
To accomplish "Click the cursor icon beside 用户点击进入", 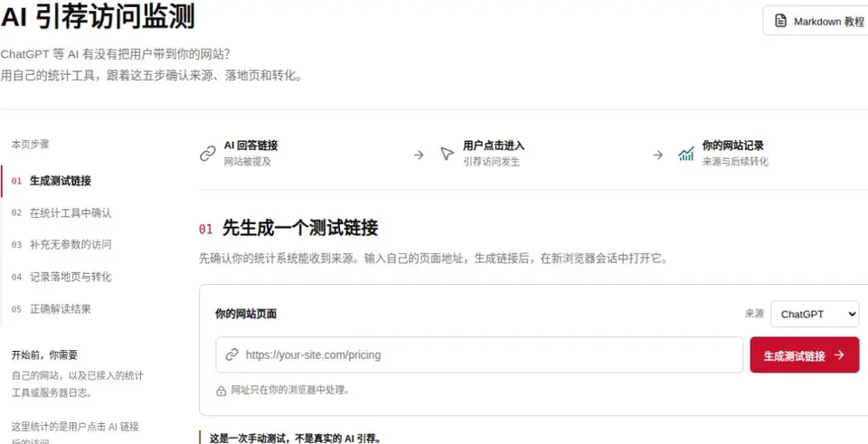I will pos(448,154).
